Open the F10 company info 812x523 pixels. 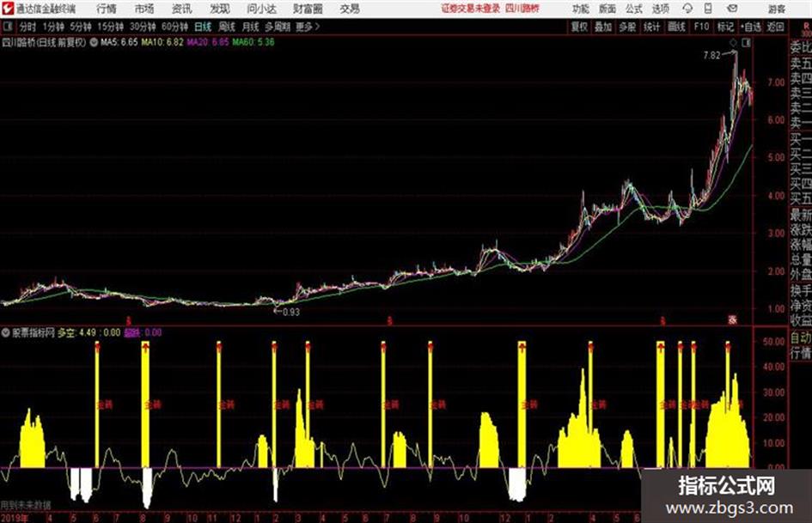(701, 27)
